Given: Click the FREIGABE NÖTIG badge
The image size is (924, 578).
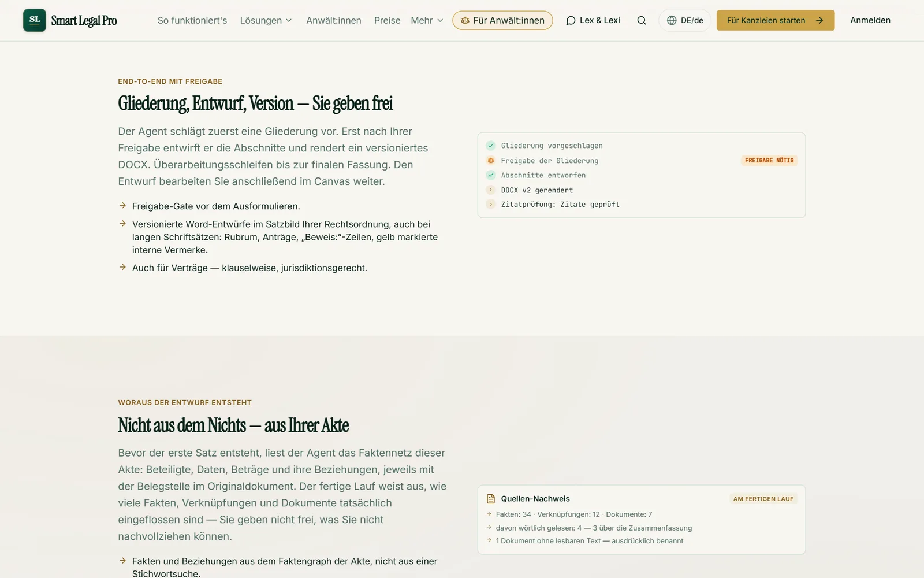Looking at the screenshot, I should pos(769,160).
